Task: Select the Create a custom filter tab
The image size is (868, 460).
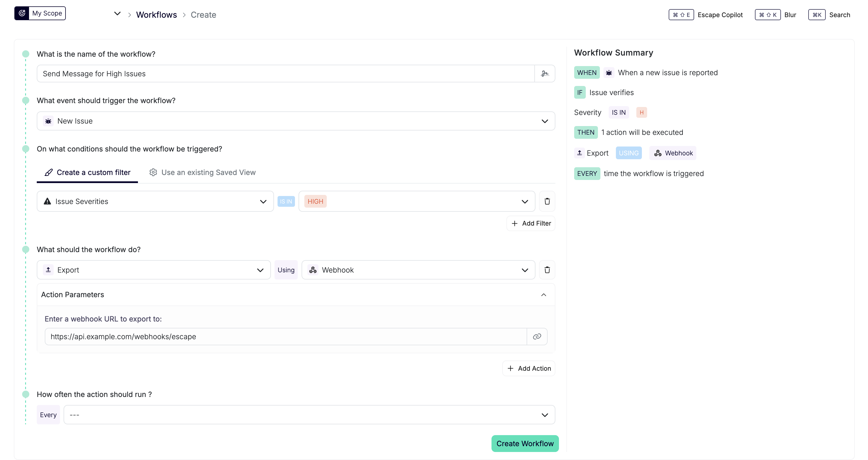Action: tap(87, 172)
